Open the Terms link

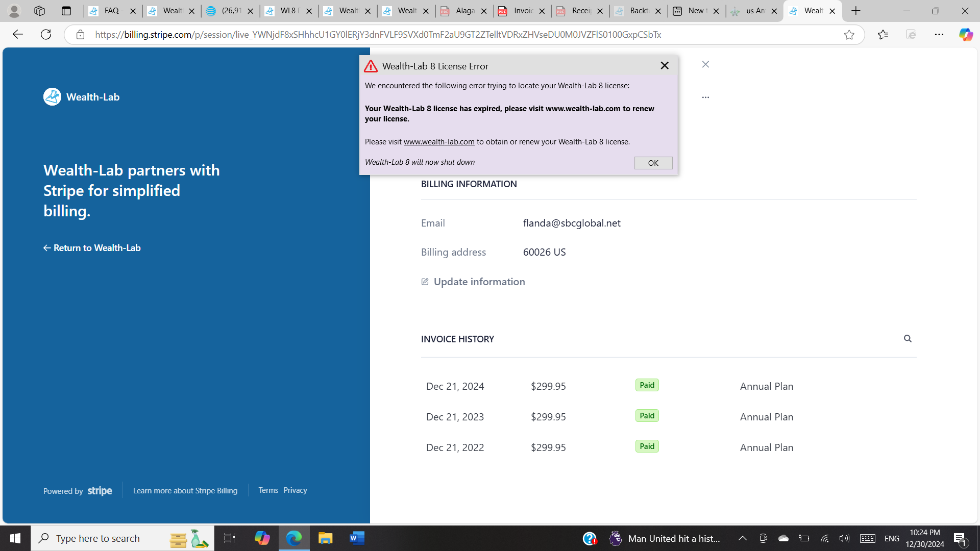(x=268, y=490)
